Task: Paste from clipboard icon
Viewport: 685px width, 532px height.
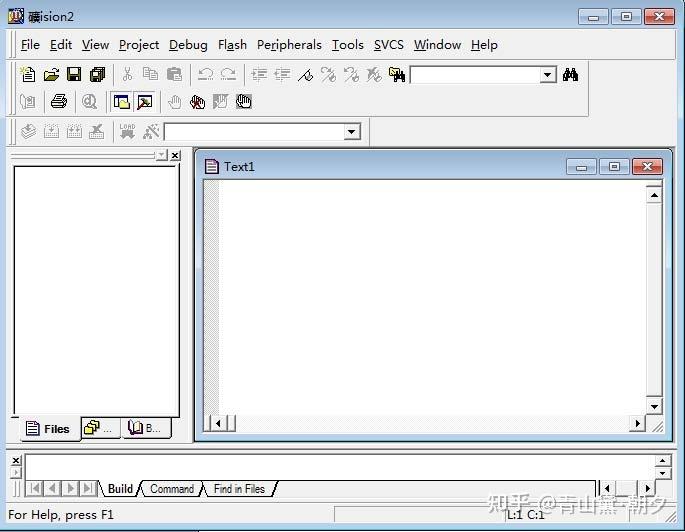Action: point(174,75)
